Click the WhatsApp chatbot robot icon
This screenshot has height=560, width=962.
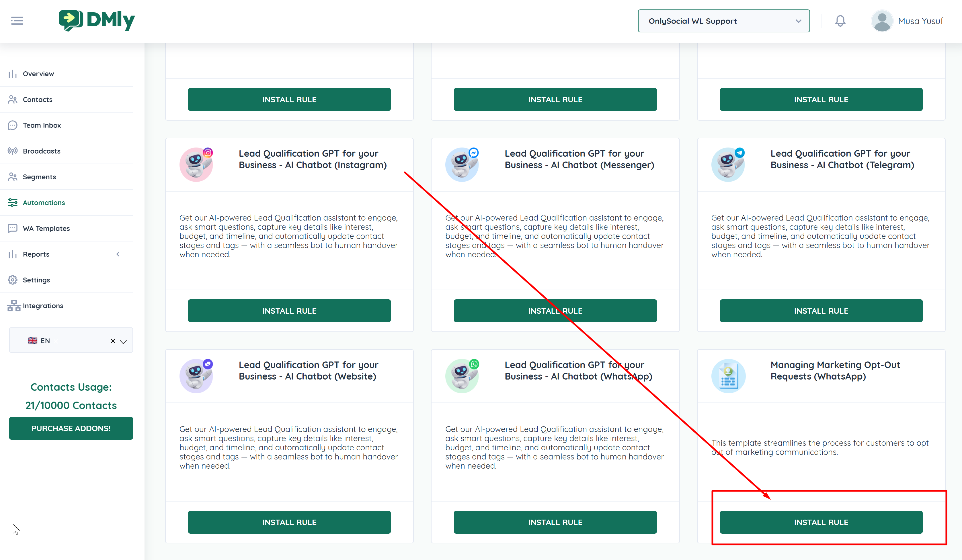pyautogui.click(x=462, y=376)
